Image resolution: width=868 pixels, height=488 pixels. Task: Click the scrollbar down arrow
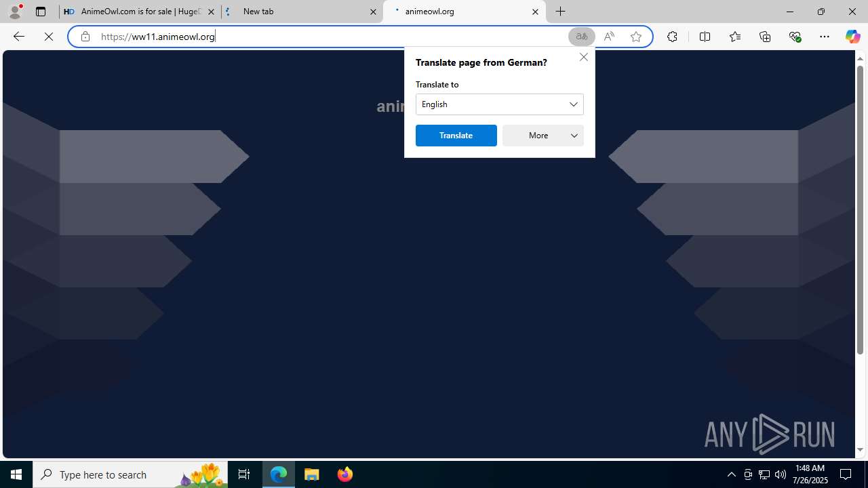(860, 449)
